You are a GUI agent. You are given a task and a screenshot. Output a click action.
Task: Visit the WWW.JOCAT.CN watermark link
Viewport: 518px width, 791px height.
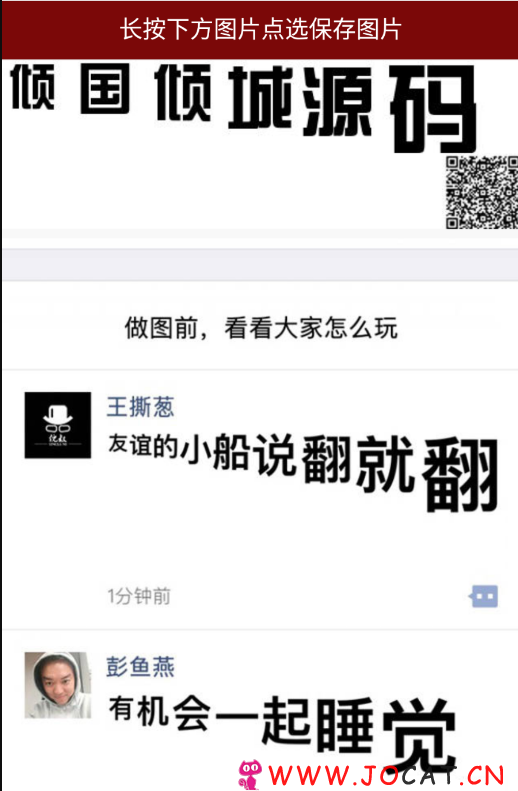click(x=386, y=776)
